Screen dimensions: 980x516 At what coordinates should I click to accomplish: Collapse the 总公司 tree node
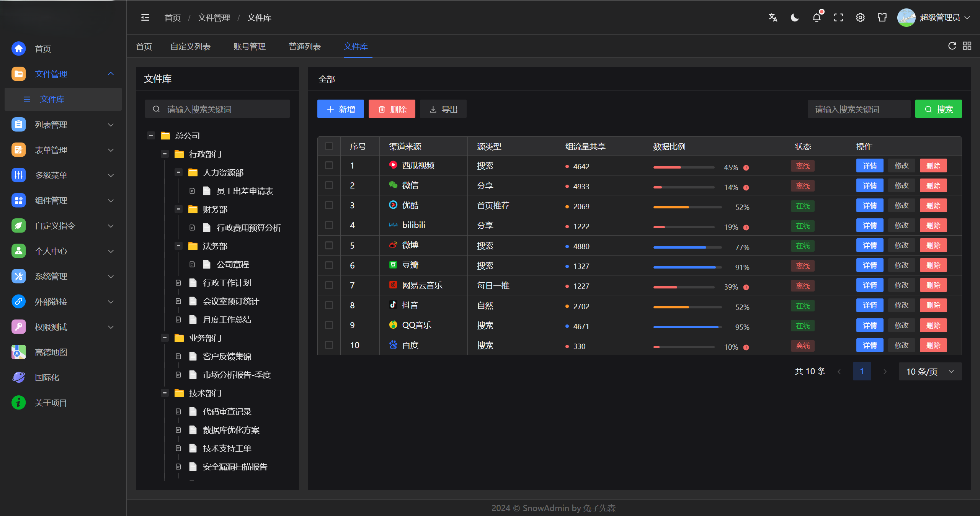tap(151, 135)
